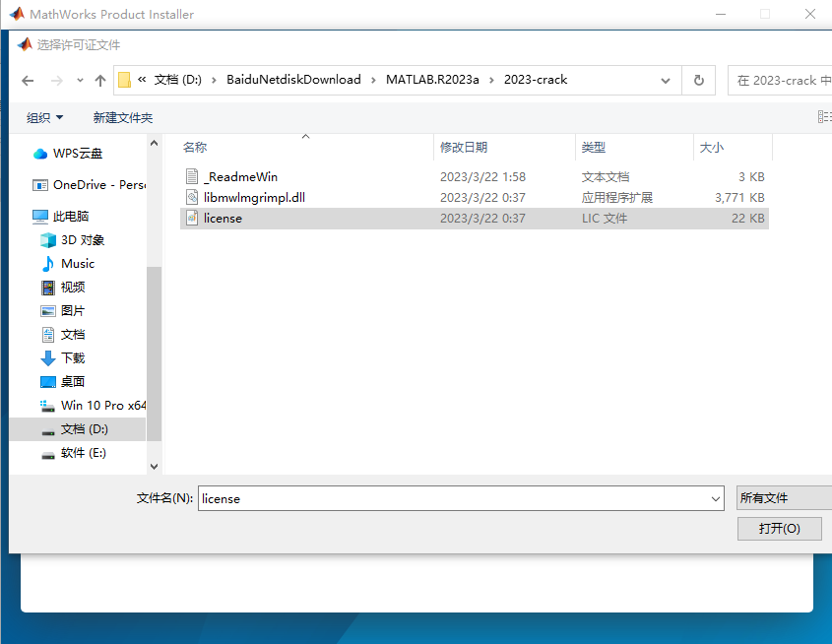
Task: Close the MathWorks Product Installer window
Action: tap(809, 14)
